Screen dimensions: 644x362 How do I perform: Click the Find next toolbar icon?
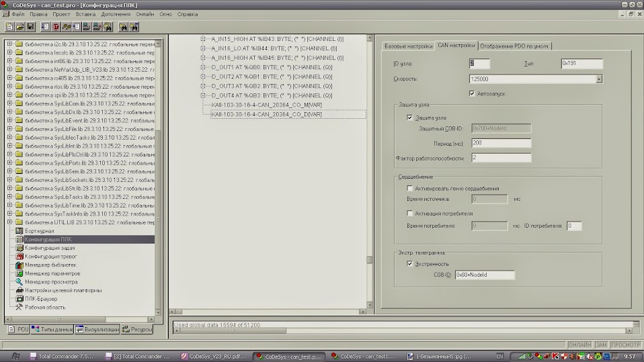coord(134,27)
